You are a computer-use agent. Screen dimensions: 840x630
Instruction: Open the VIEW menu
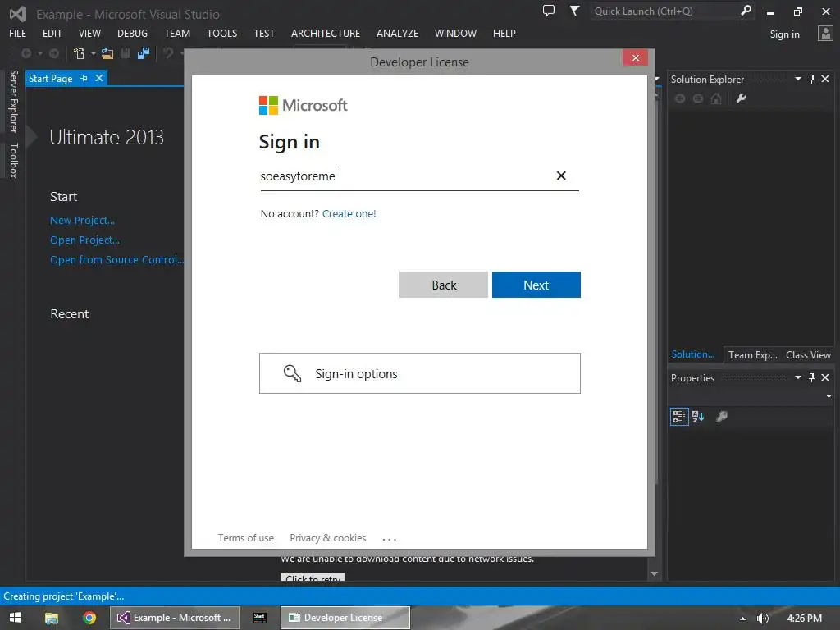89,33
